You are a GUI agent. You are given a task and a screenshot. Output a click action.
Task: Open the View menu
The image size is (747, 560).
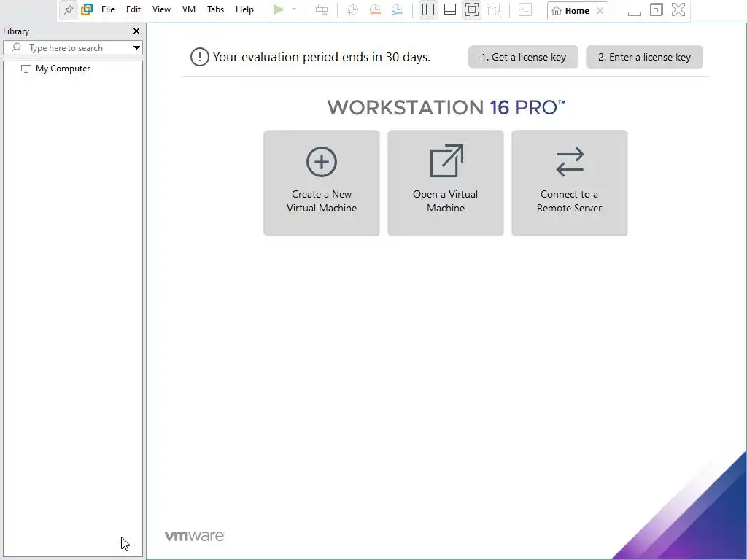(x=161, y=9)
